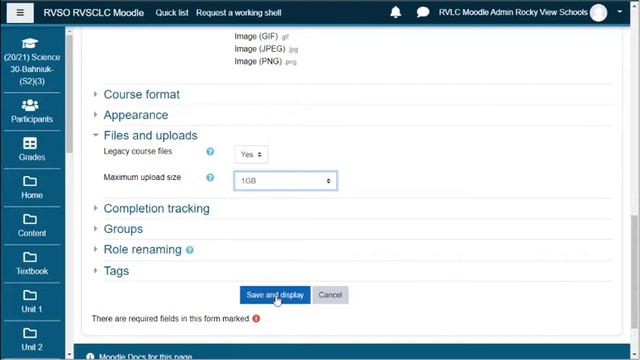Click the Image (GIF) file type text
The height and width of the screenshot is (360, 640).
[256, 36]
